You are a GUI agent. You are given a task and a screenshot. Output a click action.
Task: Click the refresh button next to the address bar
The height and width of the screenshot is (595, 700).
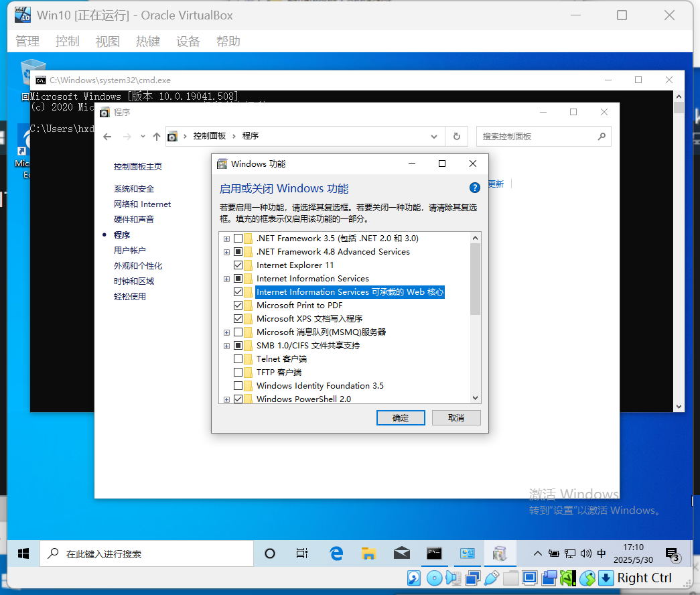(456, 136)
